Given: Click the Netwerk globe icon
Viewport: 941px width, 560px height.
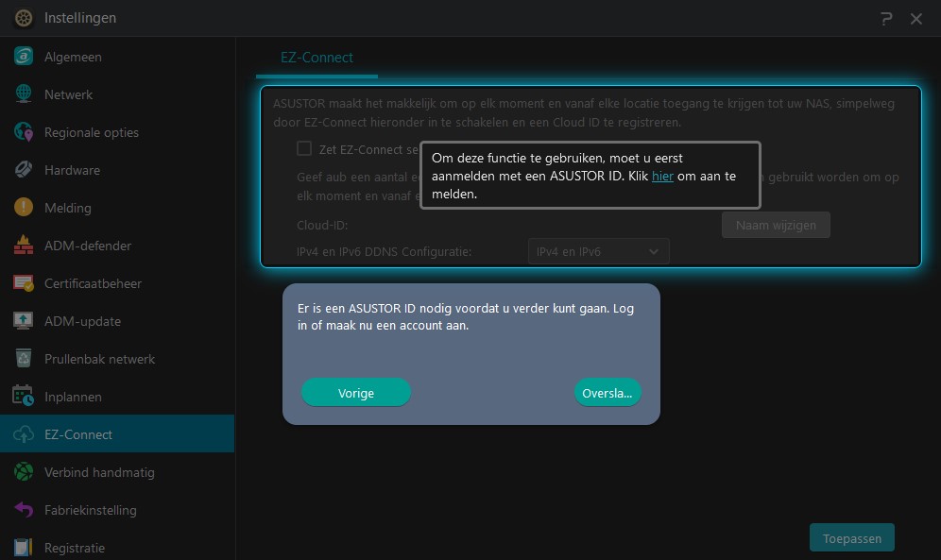Looking at the screenshot, I should point(24,94).
